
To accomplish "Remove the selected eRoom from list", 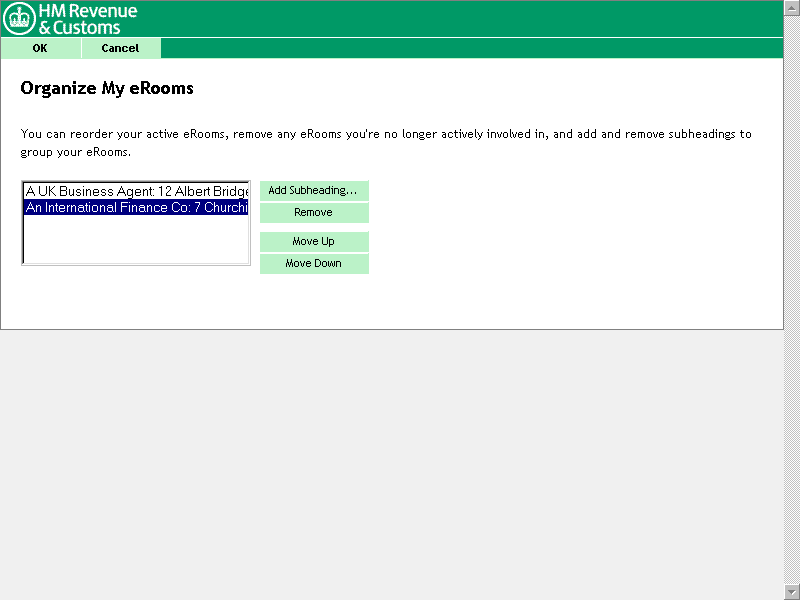I will (314, 213).
